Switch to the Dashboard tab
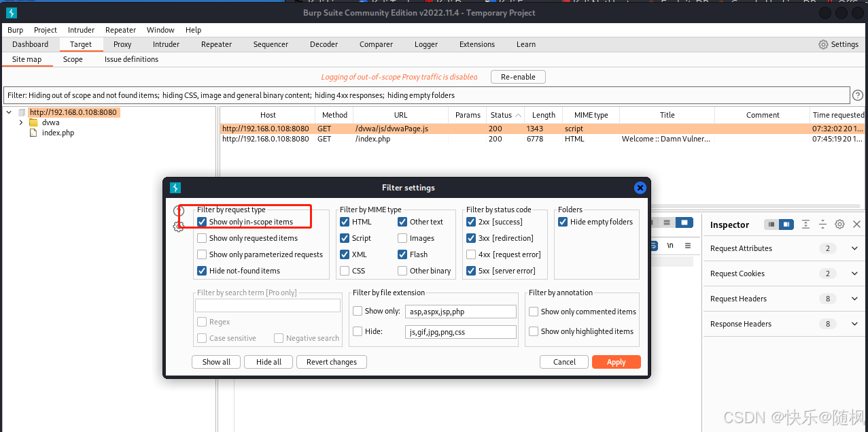This screenshot has width=868, height=432. pos(30,44)
